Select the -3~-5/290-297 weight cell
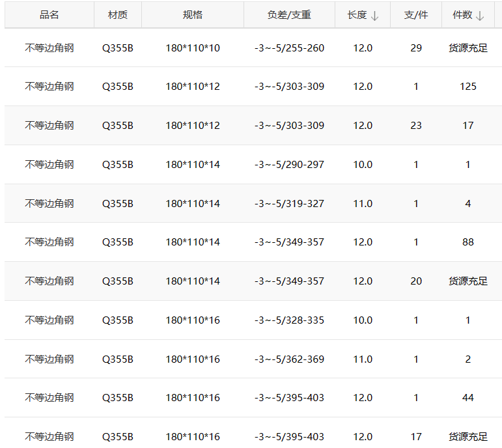Image resolution: width=502 pixels, height=448 pixels. click(289, 165)
